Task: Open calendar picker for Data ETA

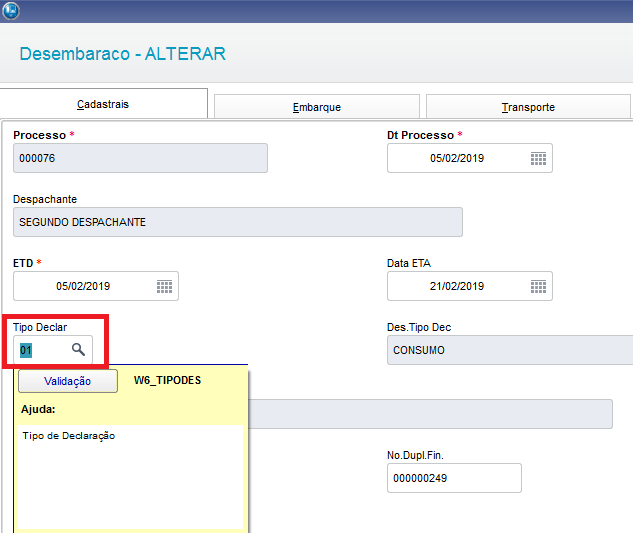Action: click(x=538, y=286)
